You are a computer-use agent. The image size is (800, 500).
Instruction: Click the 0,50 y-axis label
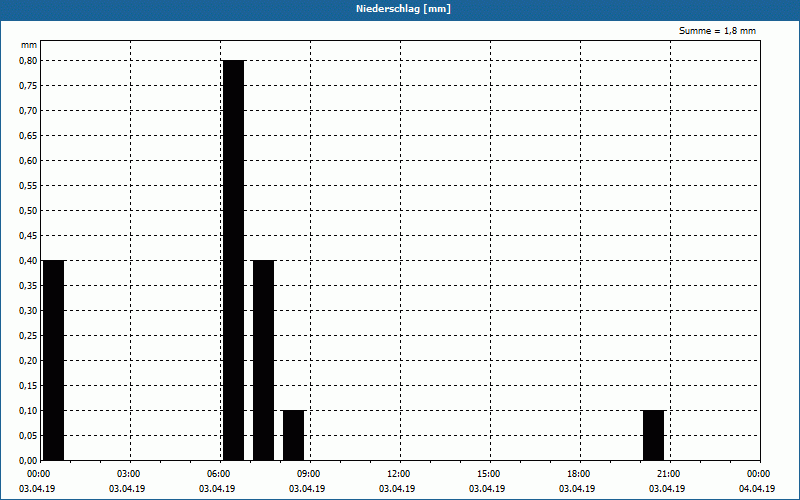(28, 211)
